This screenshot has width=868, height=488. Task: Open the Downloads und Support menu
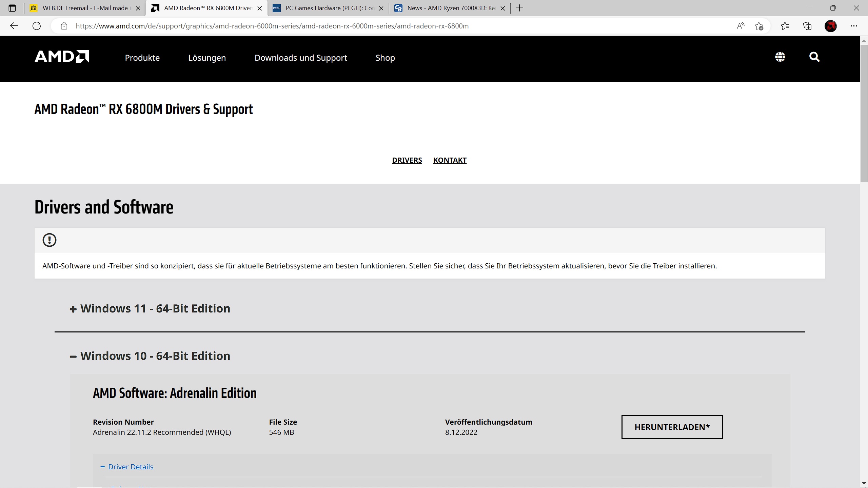click(x=300, y=58)
